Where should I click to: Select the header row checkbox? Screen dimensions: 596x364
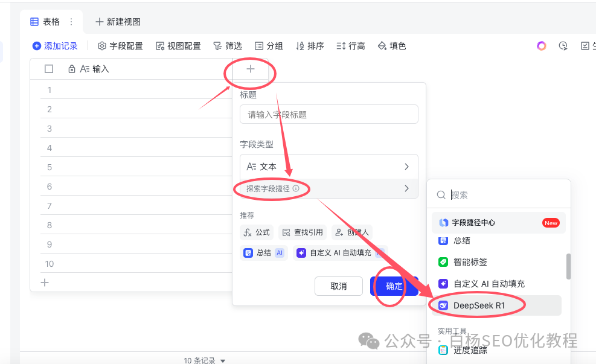click(49, 68)
